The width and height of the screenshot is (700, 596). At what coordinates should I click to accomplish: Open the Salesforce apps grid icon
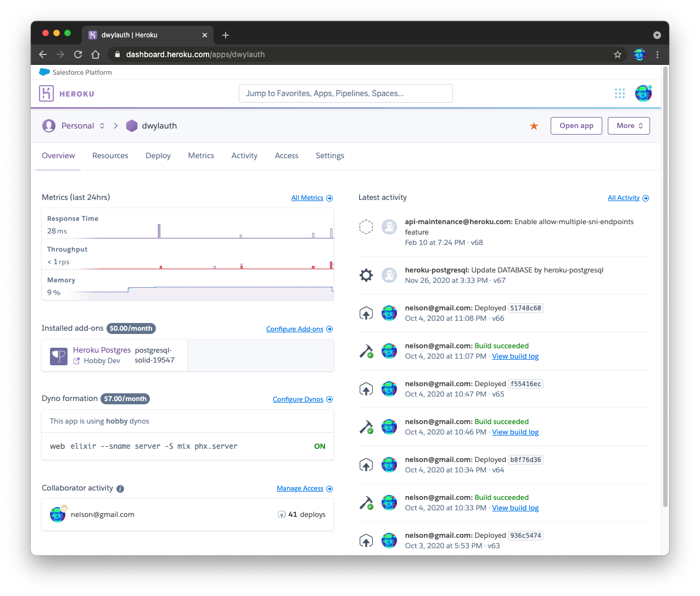tap(619, 93)
